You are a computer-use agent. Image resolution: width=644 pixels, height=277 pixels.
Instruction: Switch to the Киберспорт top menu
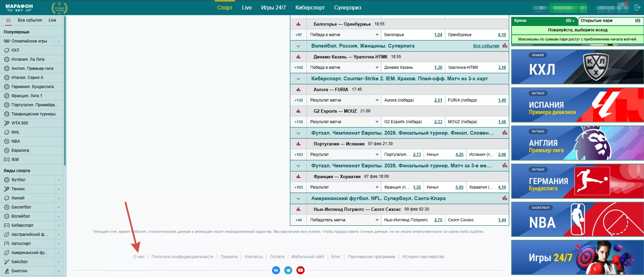pos(310,7)
